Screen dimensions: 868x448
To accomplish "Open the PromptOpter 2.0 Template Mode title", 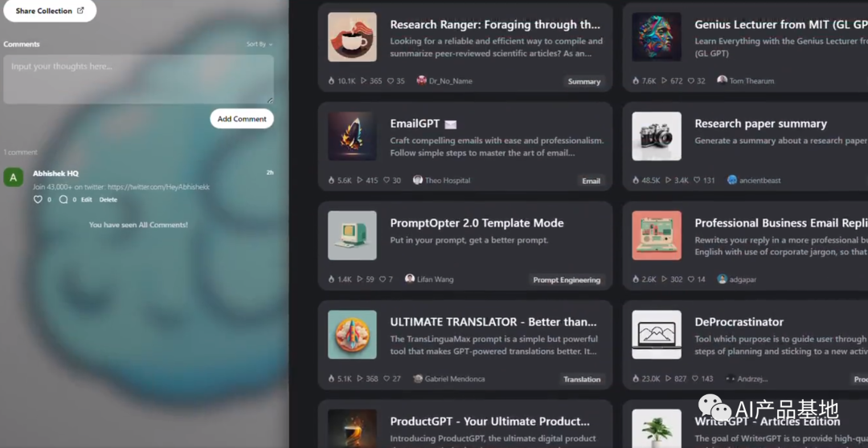I will (x=477, y=223).
